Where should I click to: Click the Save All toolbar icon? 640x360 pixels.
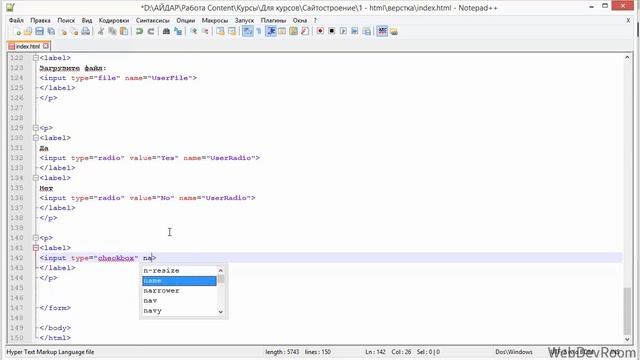click(x=51, y=31)
